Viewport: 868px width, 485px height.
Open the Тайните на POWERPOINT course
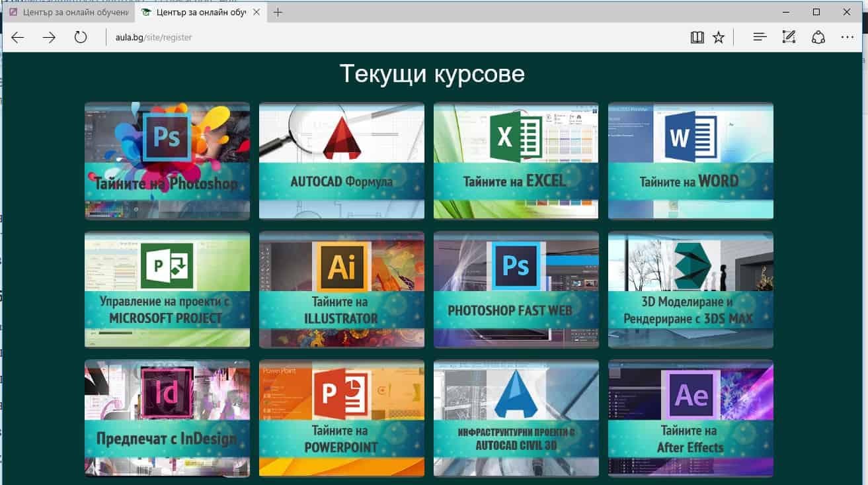click(342, 418)
